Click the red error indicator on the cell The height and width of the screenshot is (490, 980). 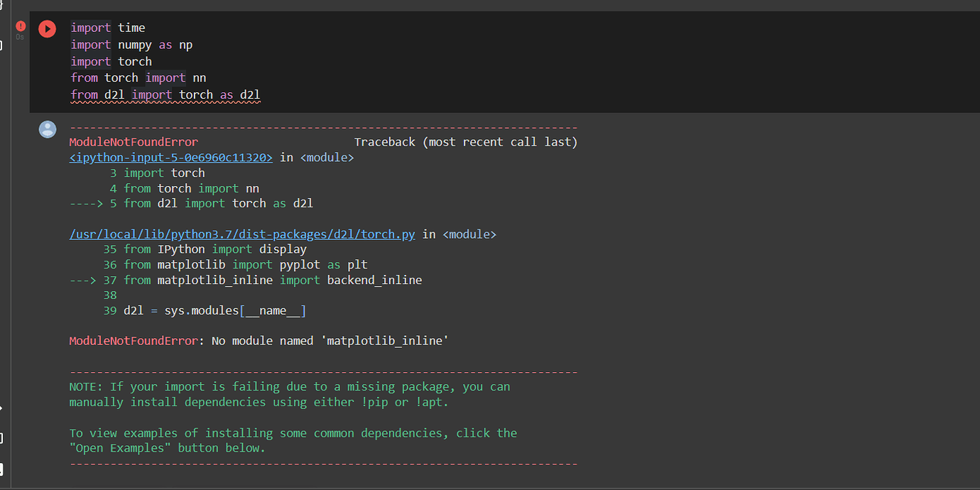pyautogui.click(x=21, y=26)
